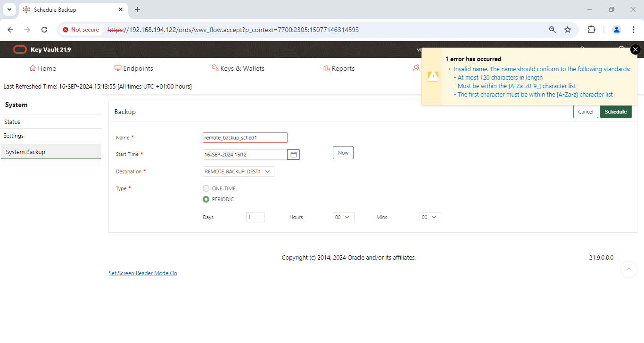
Task: Close the Schedule Backup tab
Action: pos(121,9)
